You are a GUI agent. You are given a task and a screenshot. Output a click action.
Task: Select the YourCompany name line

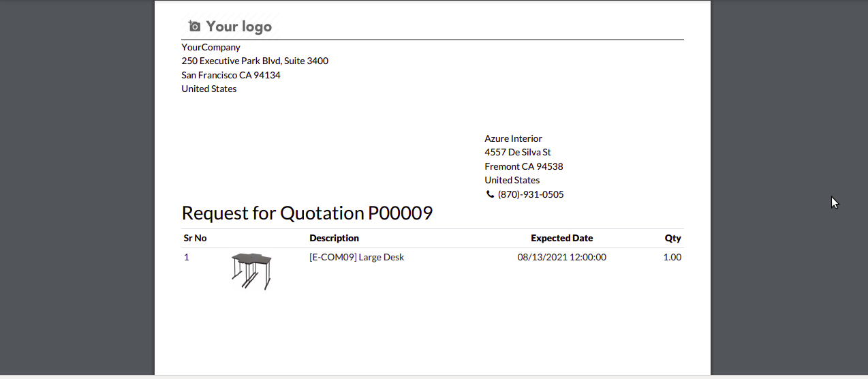pos(211,47)
